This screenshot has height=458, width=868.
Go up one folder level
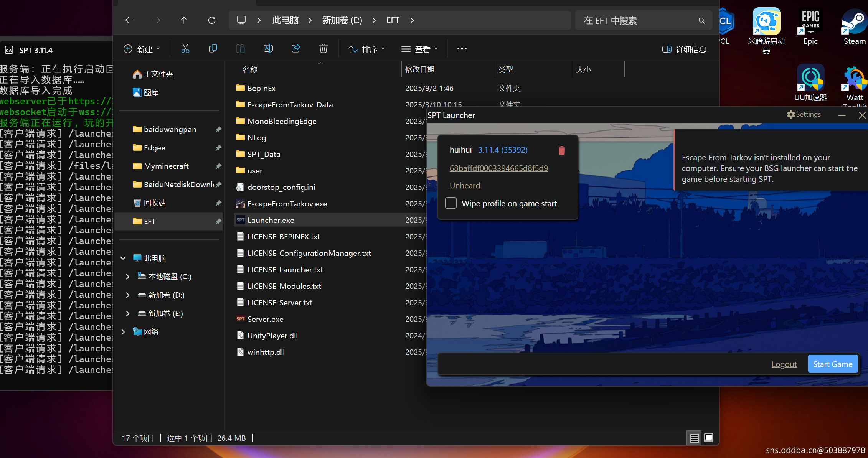[184, 20]
